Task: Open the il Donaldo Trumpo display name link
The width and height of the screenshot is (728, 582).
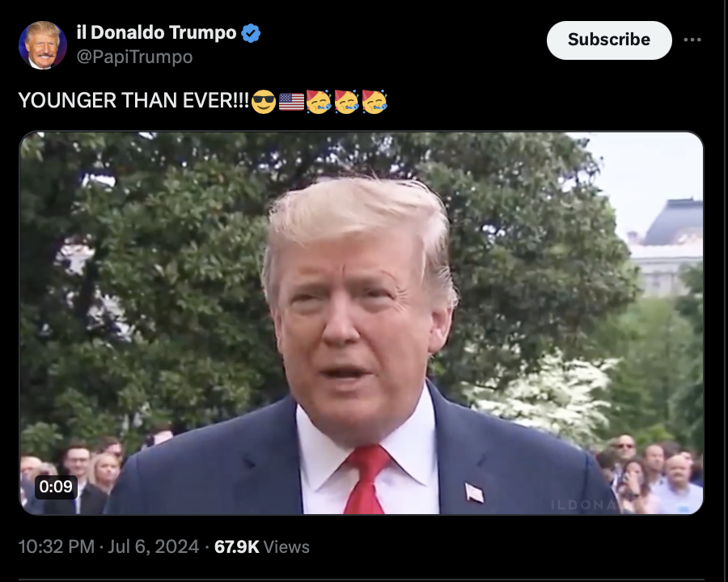Action: point(156,32)
